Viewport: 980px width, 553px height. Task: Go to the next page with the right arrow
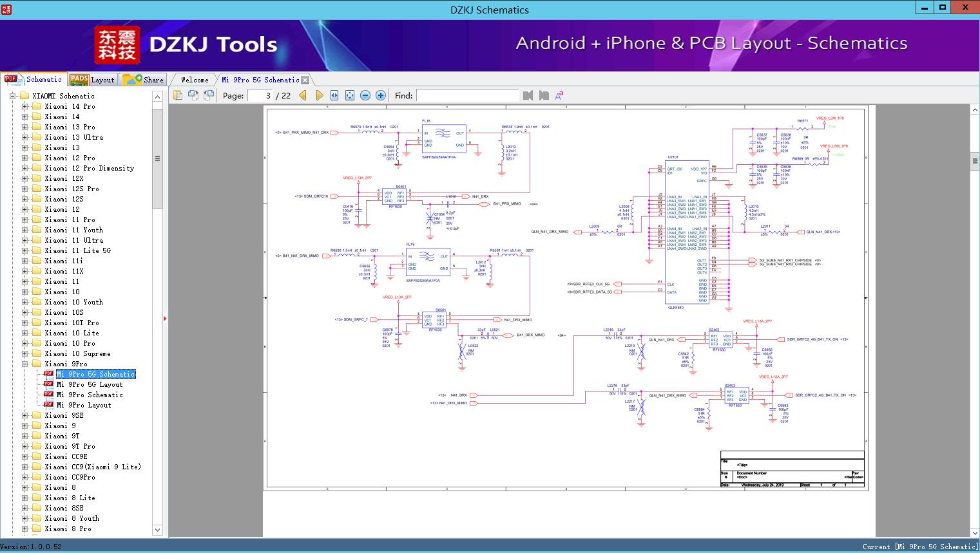pos(319,95)
